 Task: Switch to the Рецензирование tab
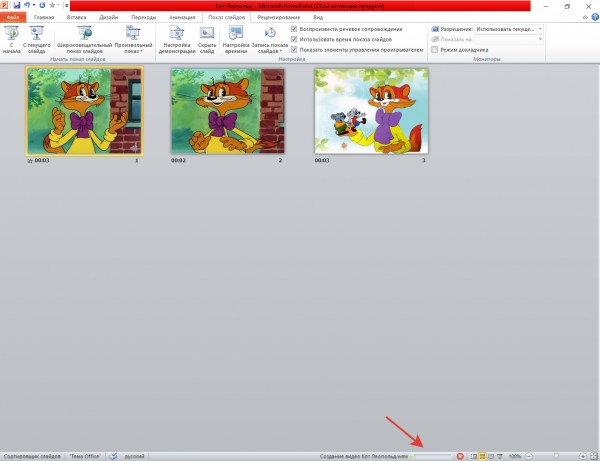[279, 17]
